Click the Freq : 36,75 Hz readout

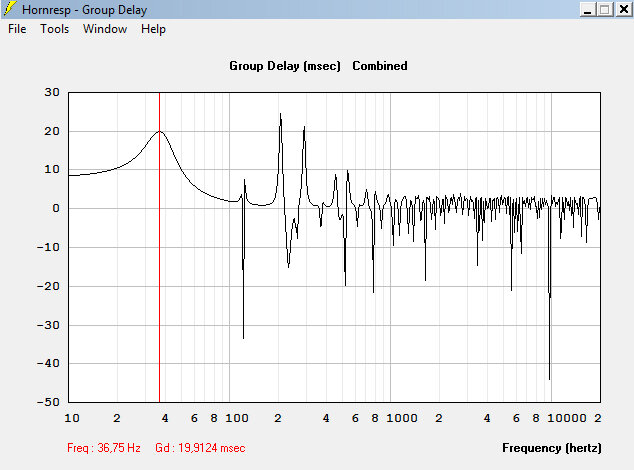pyautogui.click(x=104, y=448)
